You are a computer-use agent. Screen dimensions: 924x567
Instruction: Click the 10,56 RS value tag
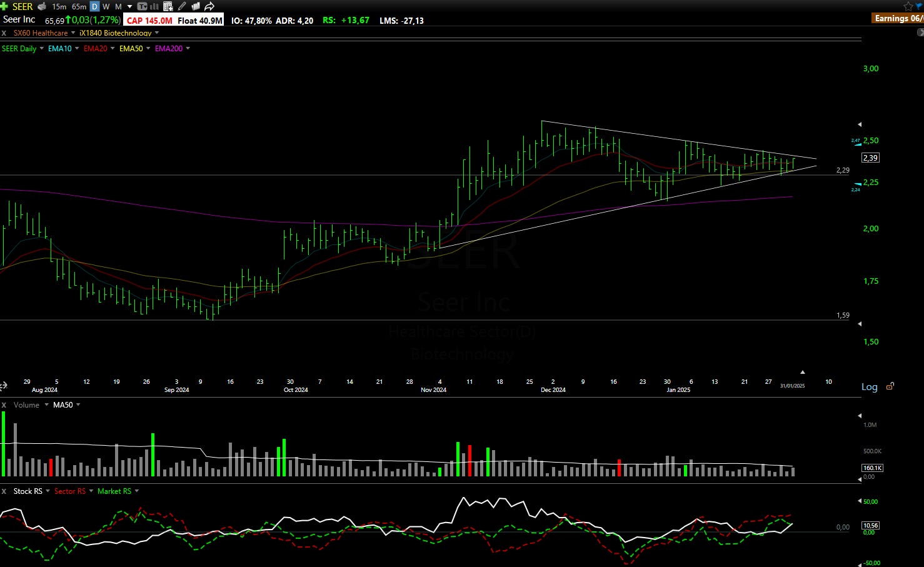tap(870, 525)
